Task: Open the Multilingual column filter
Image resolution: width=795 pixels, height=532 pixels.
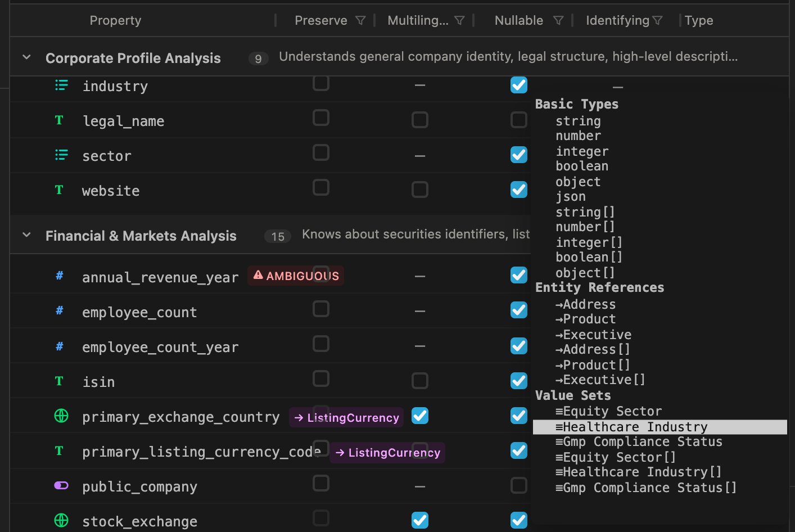Action: tap(459, 21)
